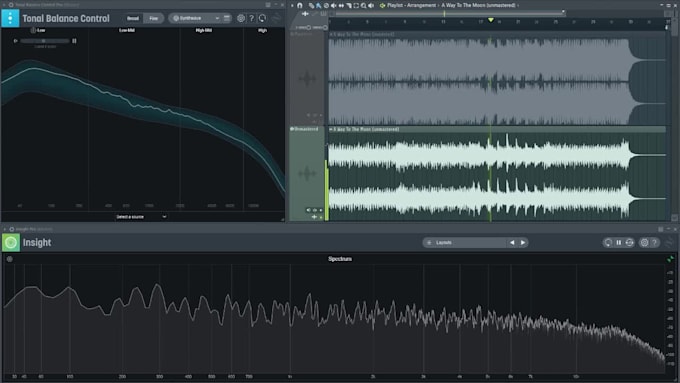Adjust the Low band crest factor slider
This screenshot has height=383, width=680.
pos(45,41)
